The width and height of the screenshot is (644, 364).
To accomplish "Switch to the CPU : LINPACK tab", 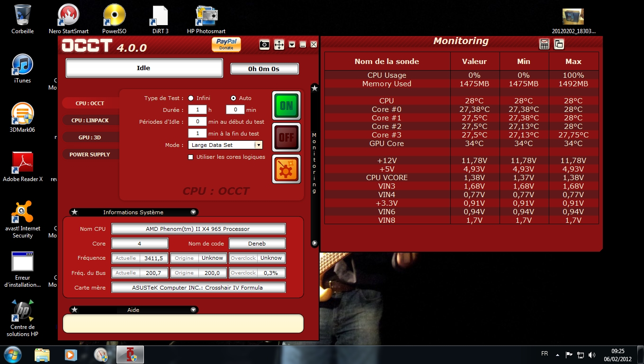I will point(90,120).
